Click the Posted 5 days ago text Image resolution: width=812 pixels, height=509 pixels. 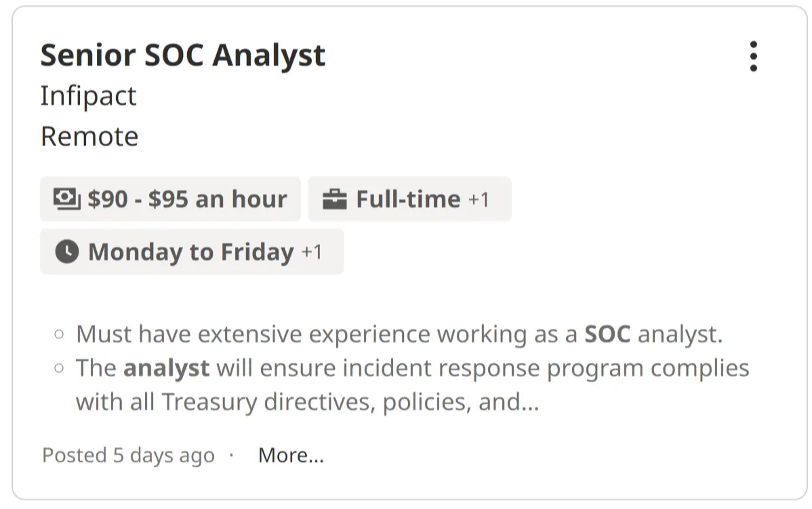click(128, 455)
